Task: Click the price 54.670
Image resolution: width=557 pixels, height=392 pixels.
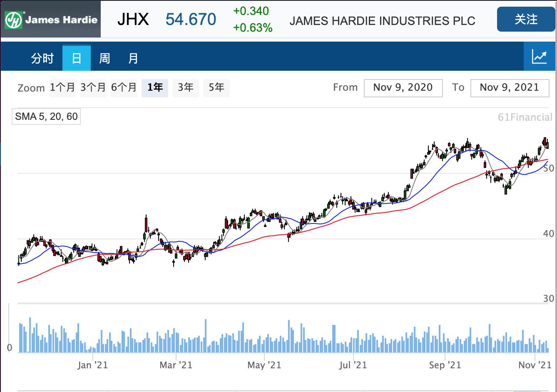Action: [191, 20]
